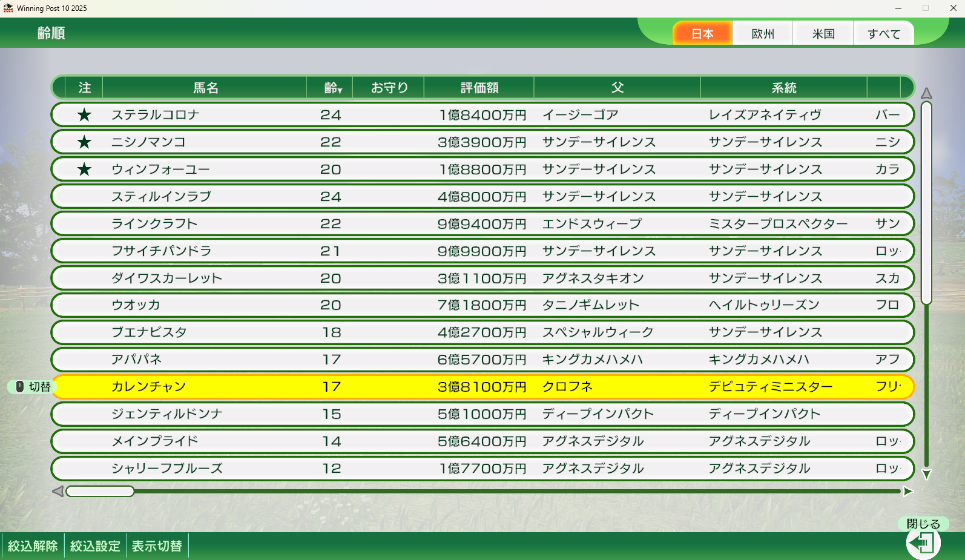Select the horse シャリーフブルーズ

point(482,469)
